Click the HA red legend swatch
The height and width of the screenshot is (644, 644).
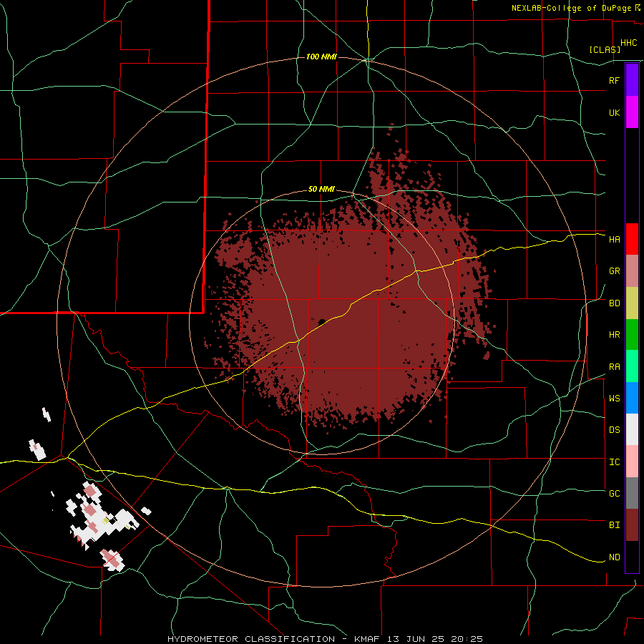coord(632,239)
